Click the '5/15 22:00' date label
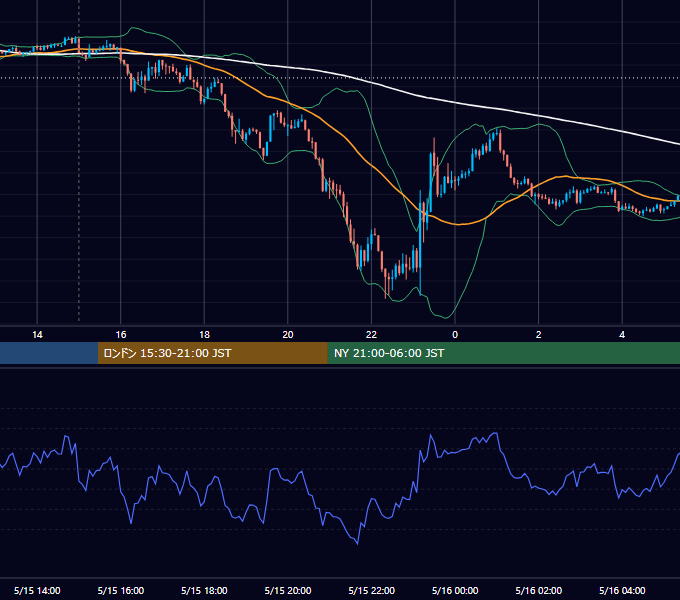 372,590
